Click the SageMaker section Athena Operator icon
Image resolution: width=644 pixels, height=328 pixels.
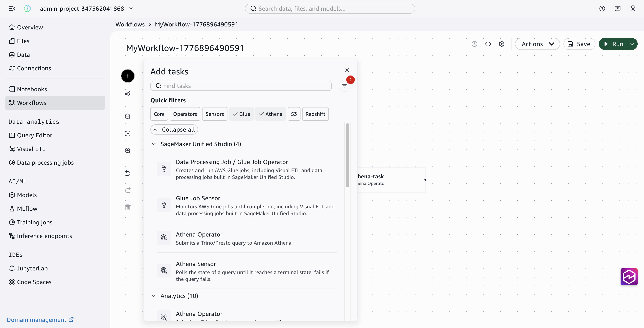[164, 238]
